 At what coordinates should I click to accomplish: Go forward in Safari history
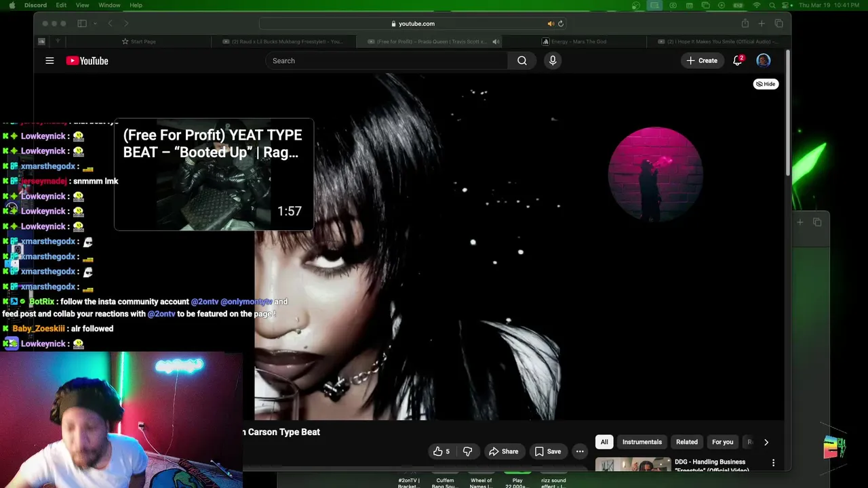point(126,24)
